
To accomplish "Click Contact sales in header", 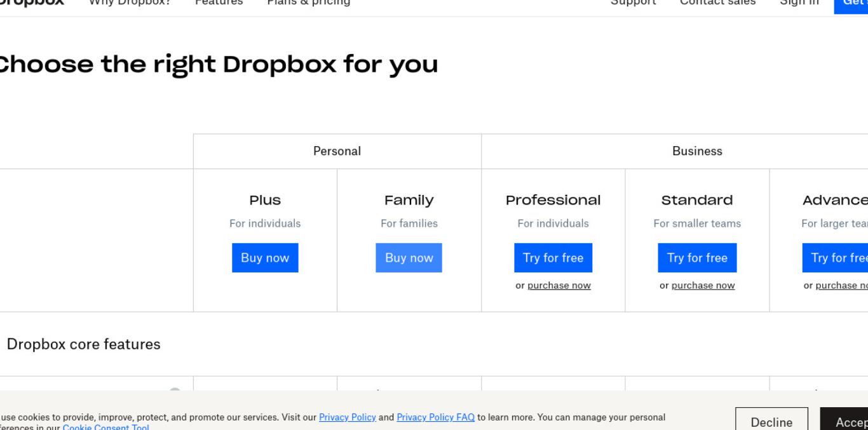I will (717, 3).
